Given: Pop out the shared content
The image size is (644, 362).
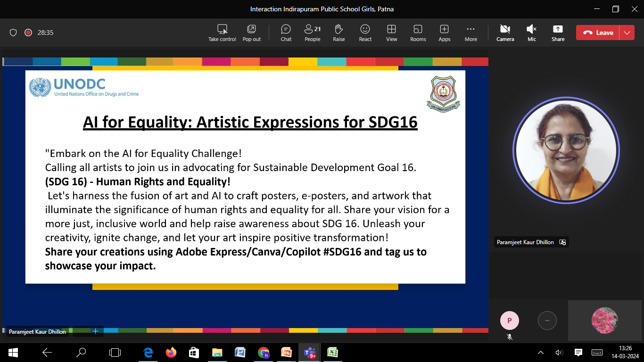Looking at the screenshot, I should [252, 33].
